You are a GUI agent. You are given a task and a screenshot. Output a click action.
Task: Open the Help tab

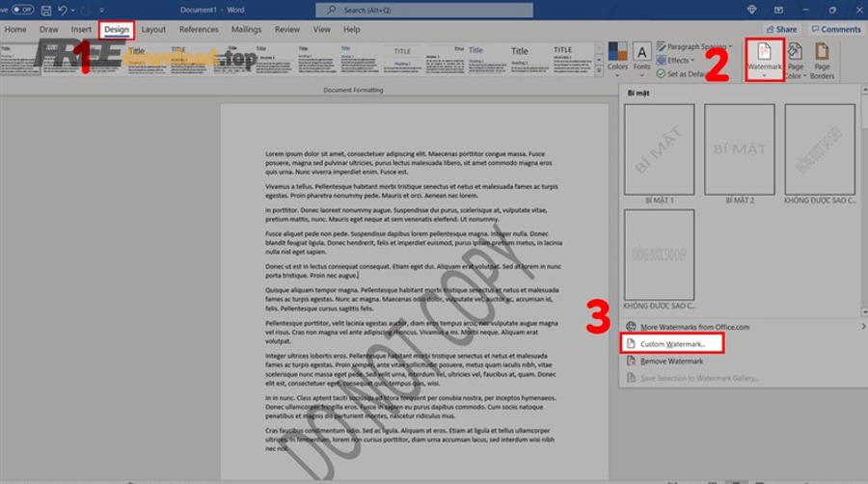point(351,29)
